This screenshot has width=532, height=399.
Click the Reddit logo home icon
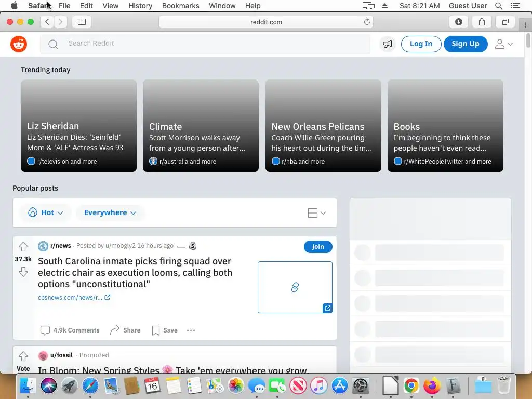19,44
